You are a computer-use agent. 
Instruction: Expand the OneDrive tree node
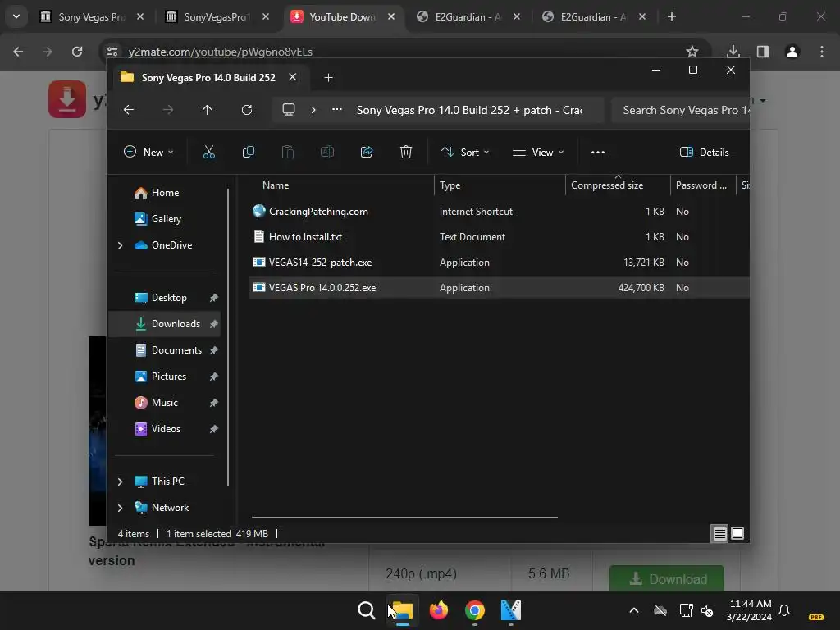coord(120,245)
